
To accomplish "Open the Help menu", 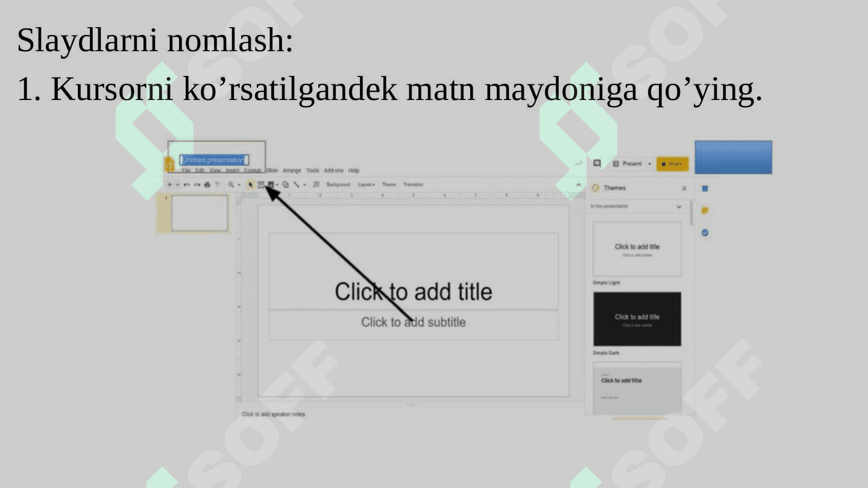I will [x=353, y=170].
